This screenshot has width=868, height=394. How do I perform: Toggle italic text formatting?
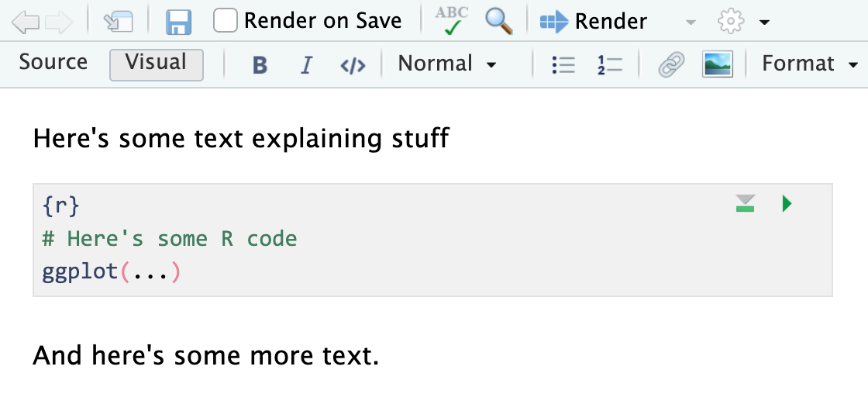tap(306, 65)
